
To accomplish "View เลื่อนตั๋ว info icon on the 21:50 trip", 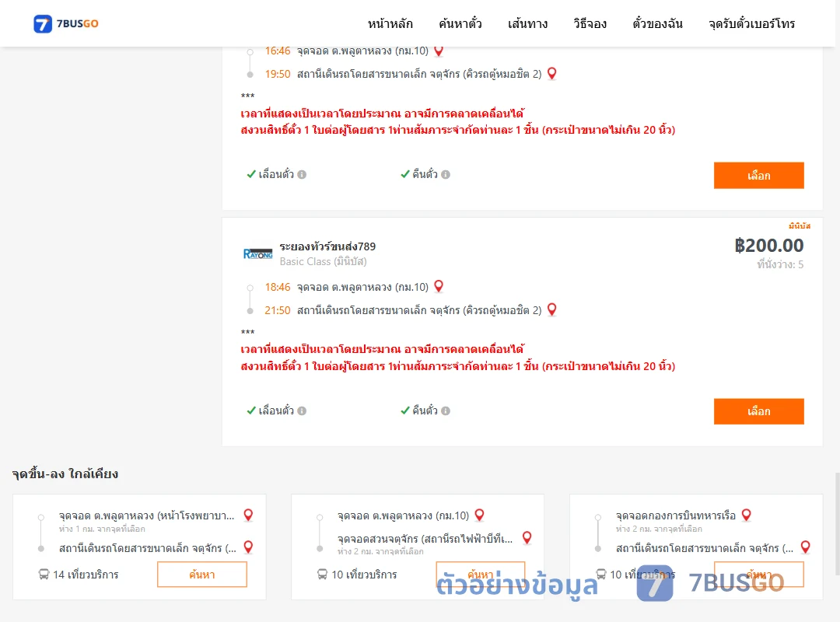I will click(302, 411).
